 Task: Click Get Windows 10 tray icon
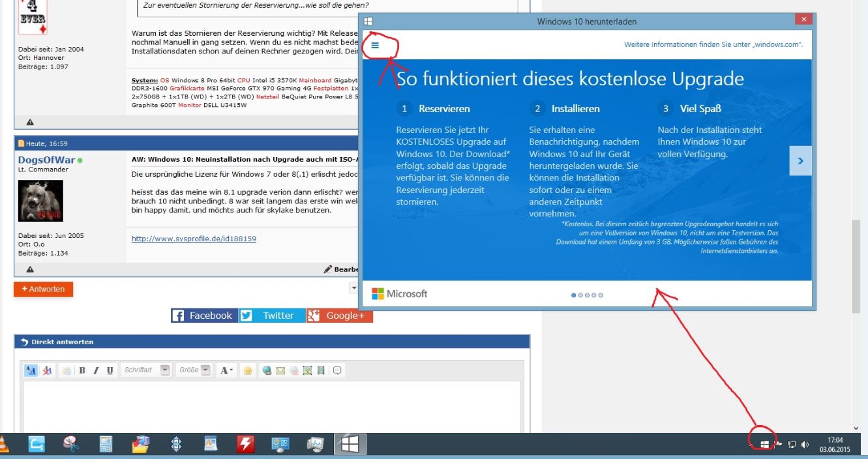coord(765,444)
